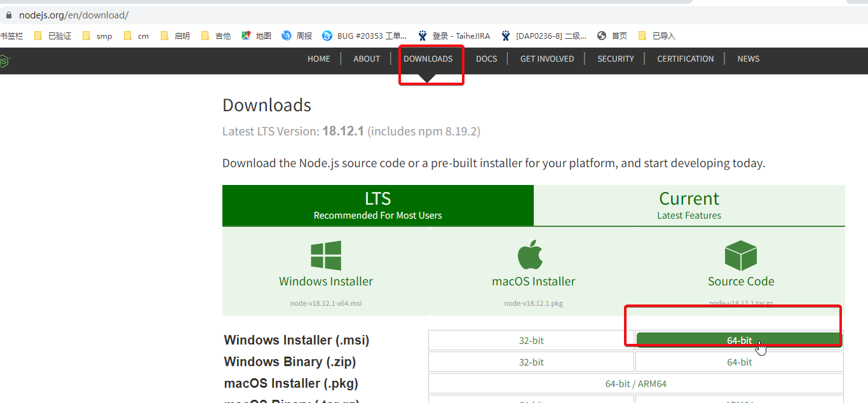Switch to the LTS tab
This screenshot has height=403, width=868.
pyautogui.click(x=378, y=205)
